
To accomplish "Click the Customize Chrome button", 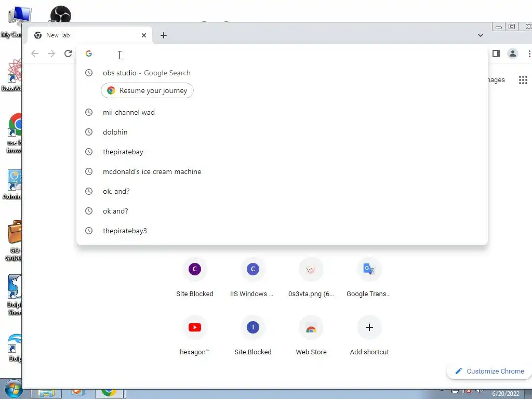I will (x=489, y=371).
